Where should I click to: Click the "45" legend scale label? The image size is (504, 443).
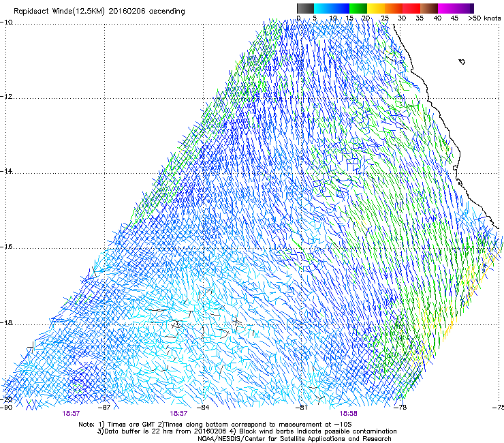(454, 18)
